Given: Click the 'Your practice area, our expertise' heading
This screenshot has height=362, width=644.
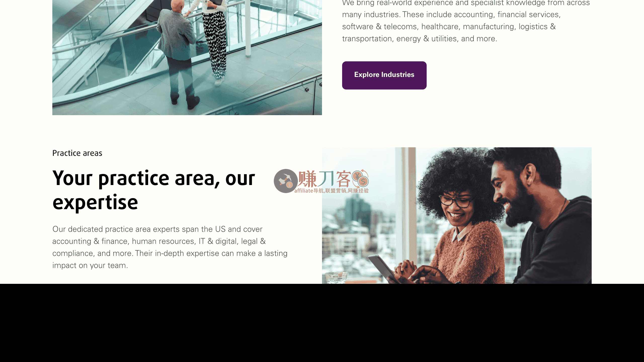Looking at the screenshot, I should 154,190.
